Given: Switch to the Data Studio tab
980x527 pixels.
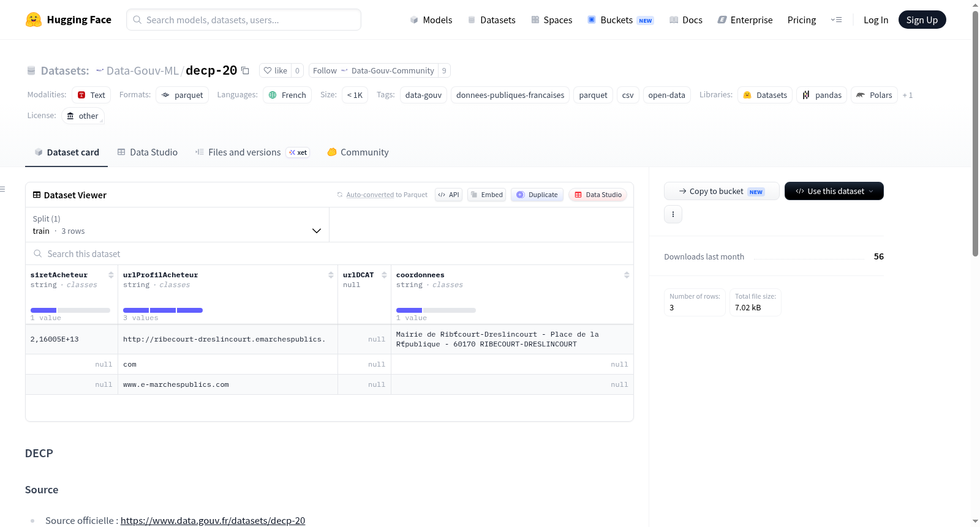Looking at the screenshot, I should coord(148,152).
